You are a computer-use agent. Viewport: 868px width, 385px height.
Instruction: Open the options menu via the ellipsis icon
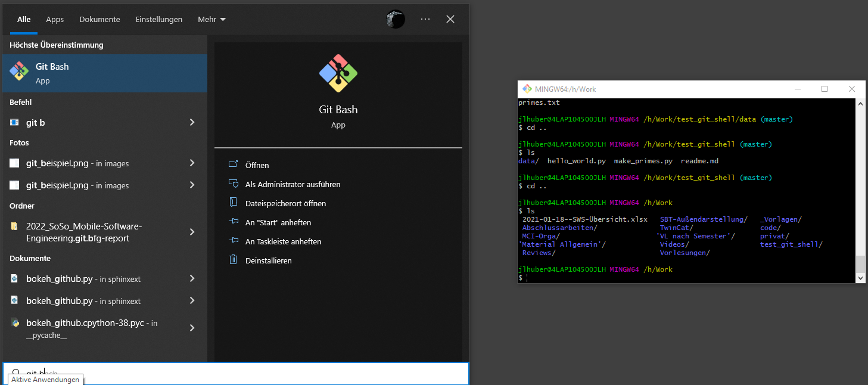[425, 18]
